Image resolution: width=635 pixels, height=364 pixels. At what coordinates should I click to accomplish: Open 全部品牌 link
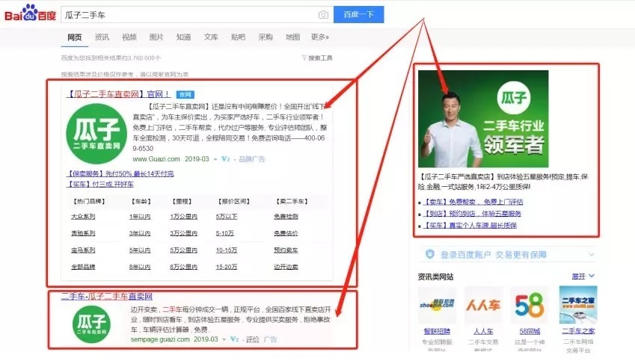click(83, 267)
